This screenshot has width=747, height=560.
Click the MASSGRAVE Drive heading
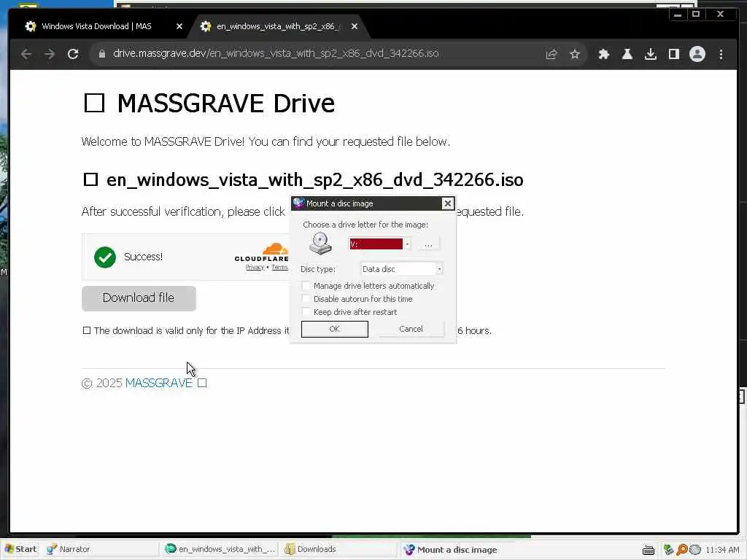pyautogui.click(x=209, y=104)
